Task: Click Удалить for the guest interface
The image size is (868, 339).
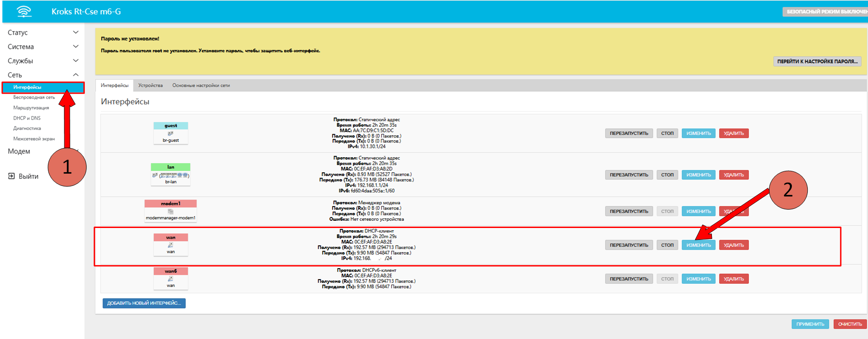Action: (x=733, y=133)
